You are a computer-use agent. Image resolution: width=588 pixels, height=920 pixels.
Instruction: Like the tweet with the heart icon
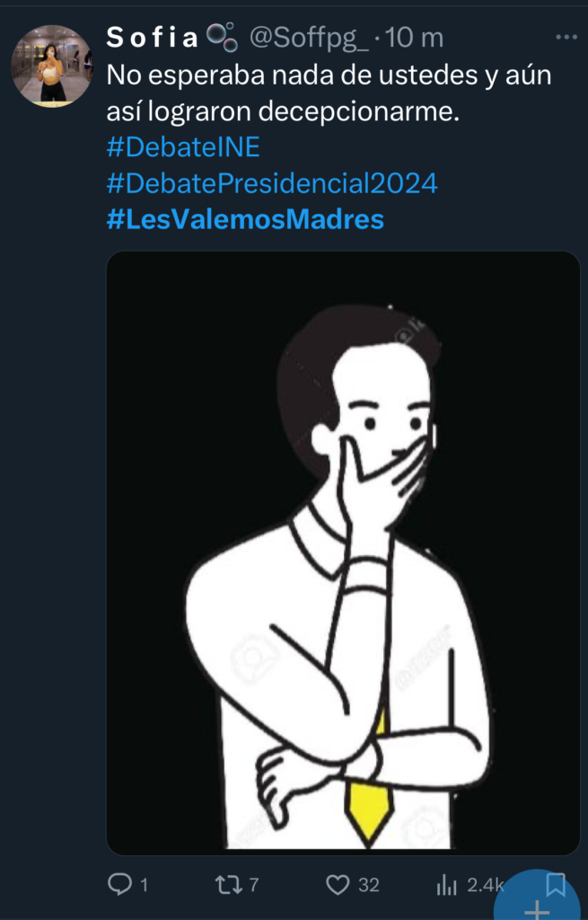[338, 885]
